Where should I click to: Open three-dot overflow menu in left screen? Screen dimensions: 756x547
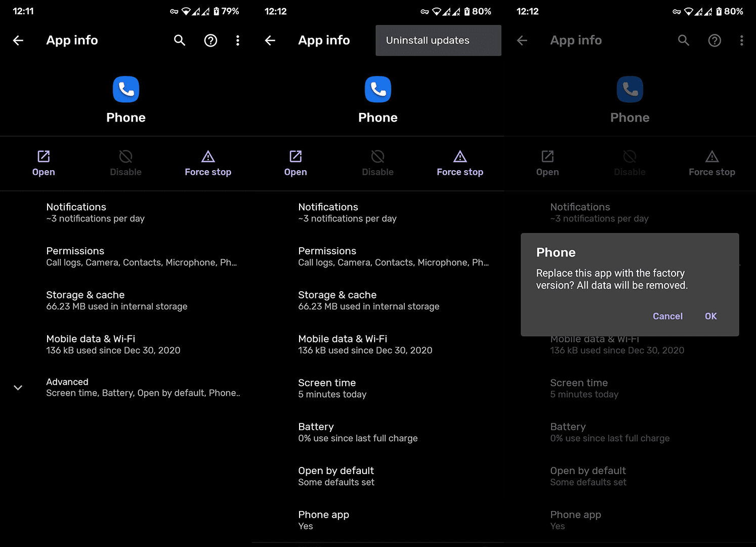tap(238, 41)
